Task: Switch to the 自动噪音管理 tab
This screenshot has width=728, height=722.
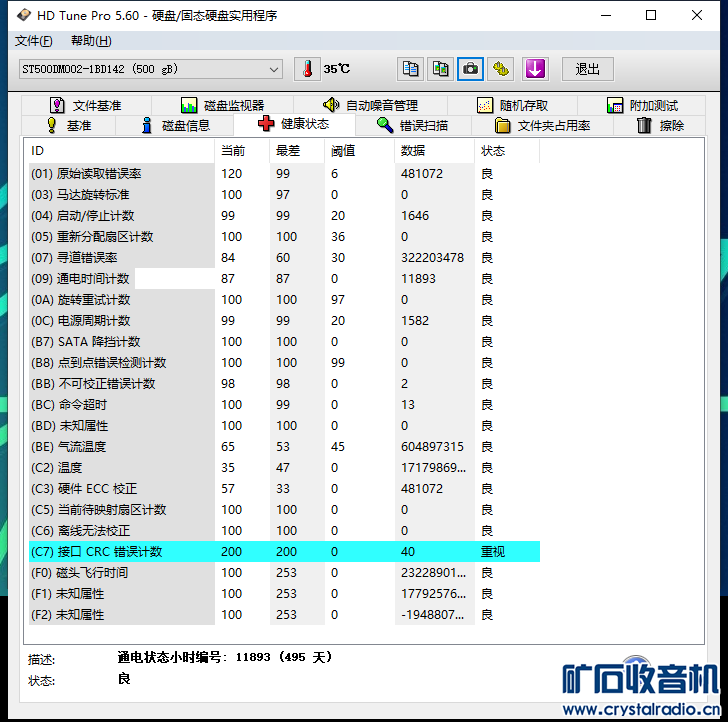Action: [370, 105]
